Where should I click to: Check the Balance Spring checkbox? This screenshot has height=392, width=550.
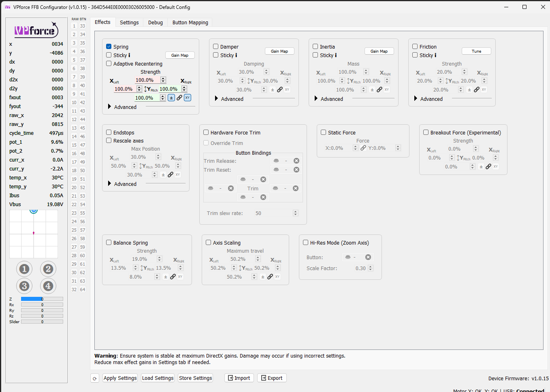[x=109, y=243]
